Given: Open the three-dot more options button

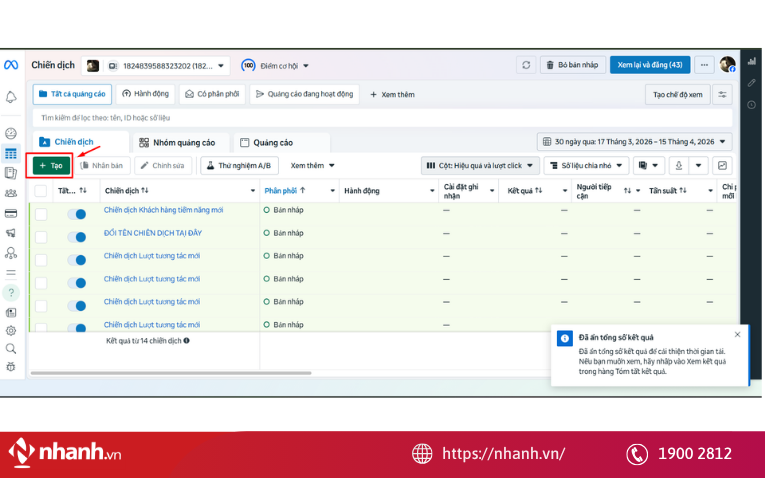Looking at the screenshot, I should pyautogui.click(x=706, y=65).
